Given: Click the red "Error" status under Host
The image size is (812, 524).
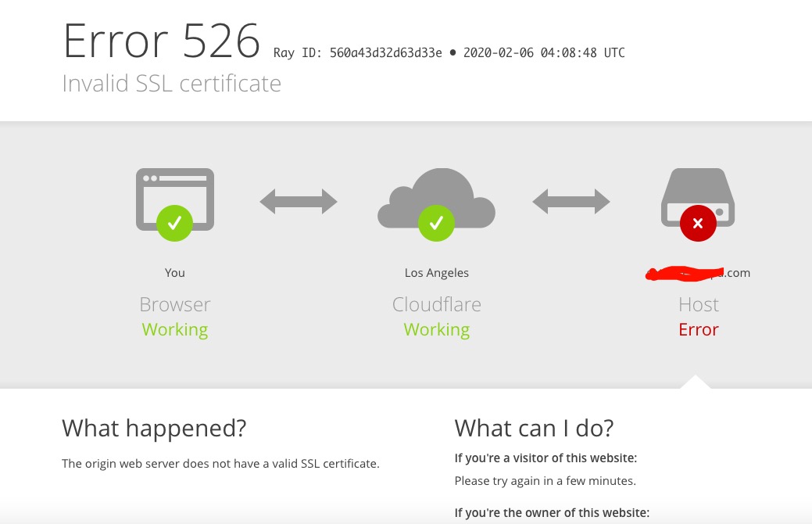Looking at the screenshot, I should click(699, 329).
